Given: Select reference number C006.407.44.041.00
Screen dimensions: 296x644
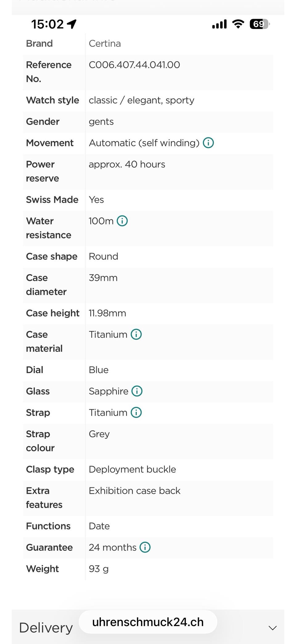Looking at the screenshot, I should 134,65.
